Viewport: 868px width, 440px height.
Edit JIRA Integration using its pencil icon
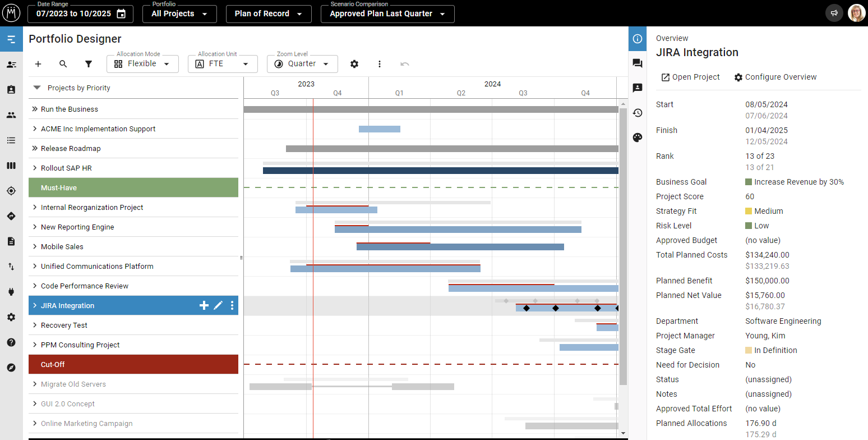tap(218, 305)
